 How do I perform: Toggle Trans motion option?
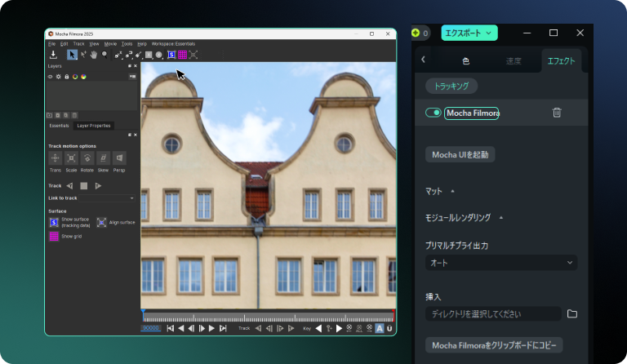56,158
